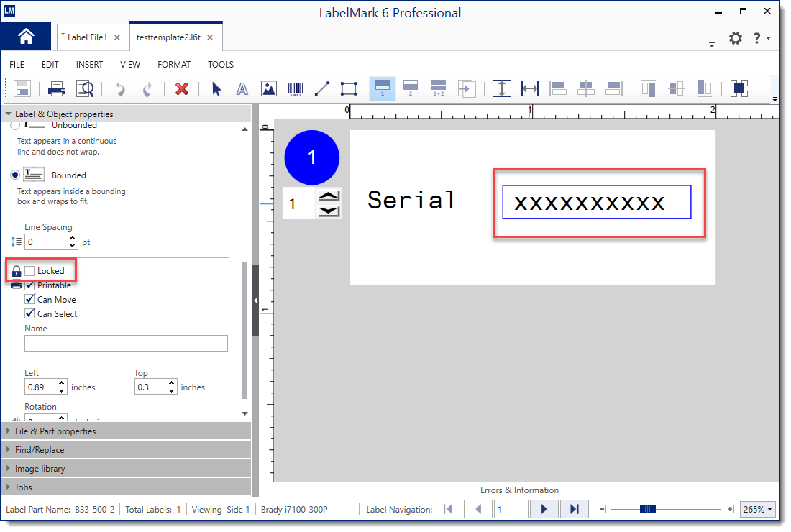Screen dimensions: 791x532
Task: Click the align left icon
Action: coord(557,89)
